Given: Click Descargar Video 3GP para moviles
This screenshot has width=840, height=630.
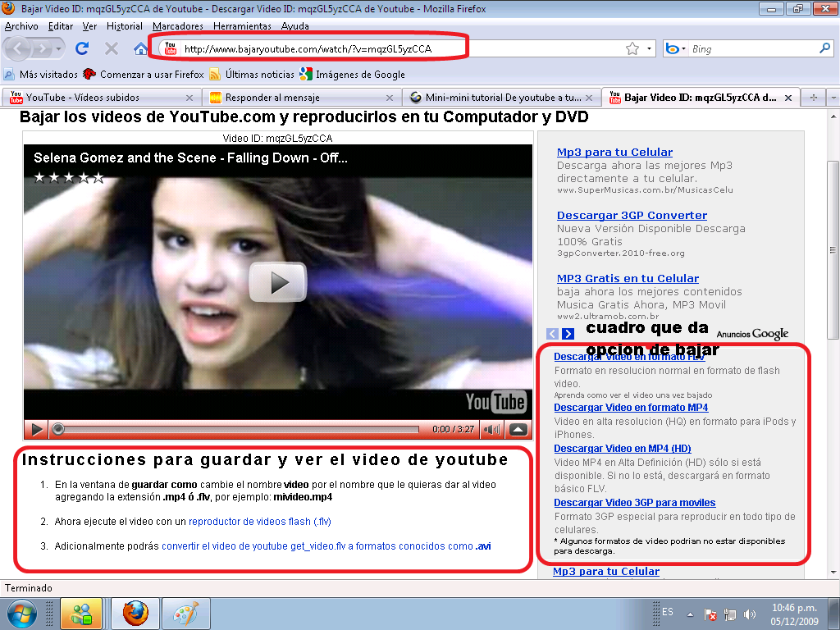Looking at the screenshot, I should coord(634,503).
